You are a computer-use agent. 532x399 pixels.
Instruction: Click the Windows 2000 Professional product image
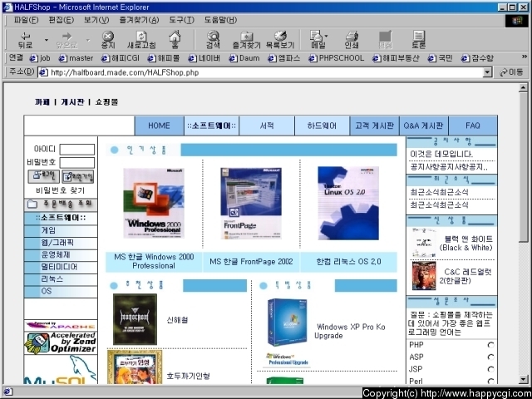pyautogui.click(x=154, y=203)
